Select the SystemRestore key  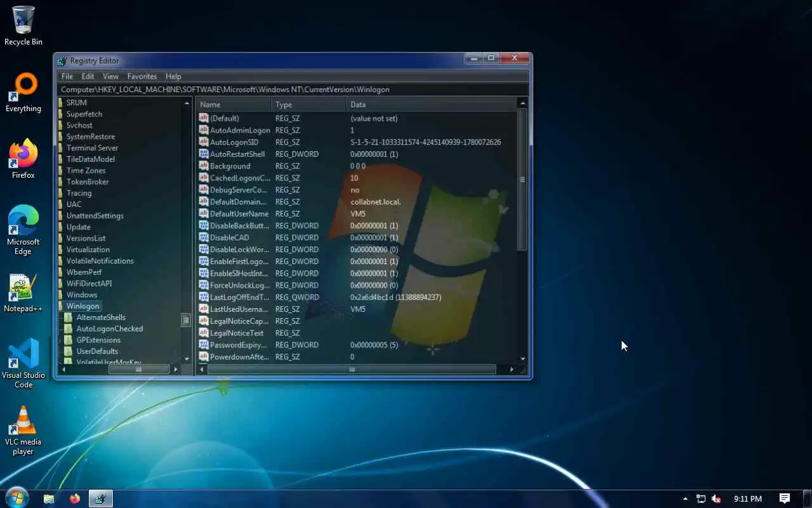pos(91,137)
